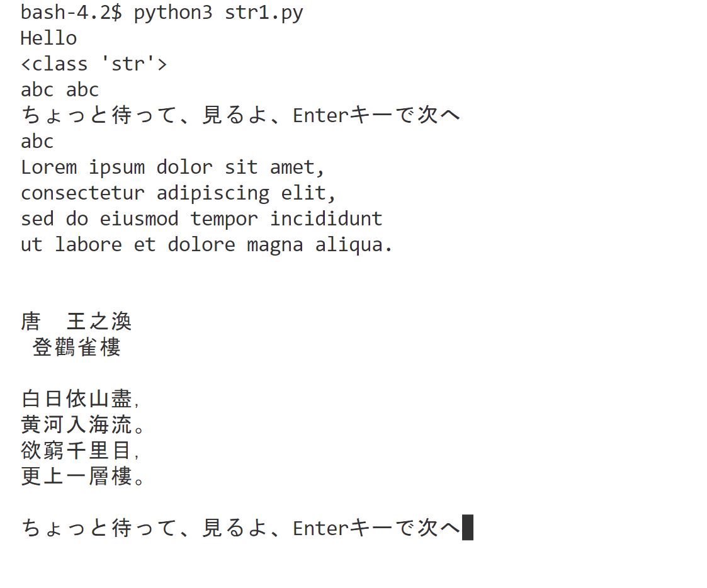Click the single abc line above Lorem ipsum
707x588 pixels.
pyautogui.click(x=37, y=141)
